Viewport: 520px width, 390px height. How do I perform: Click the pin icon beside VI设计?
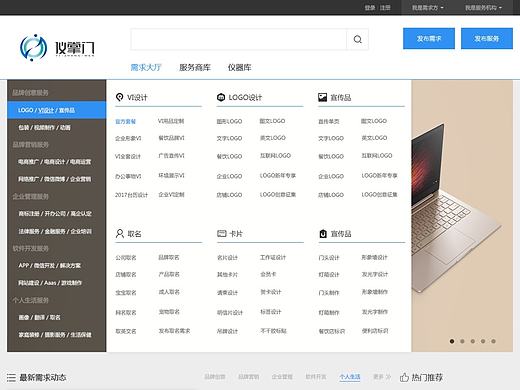(119, 97)
